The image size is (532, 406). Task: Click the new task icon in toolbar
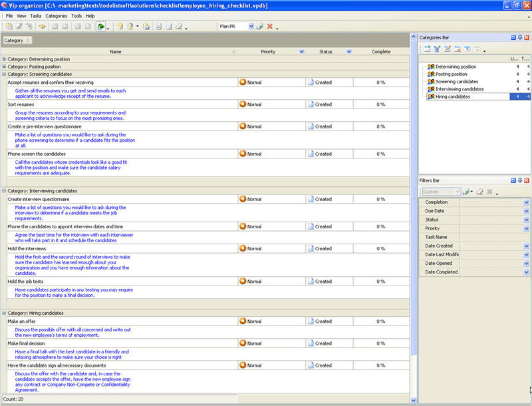click(x=8, y=27)
